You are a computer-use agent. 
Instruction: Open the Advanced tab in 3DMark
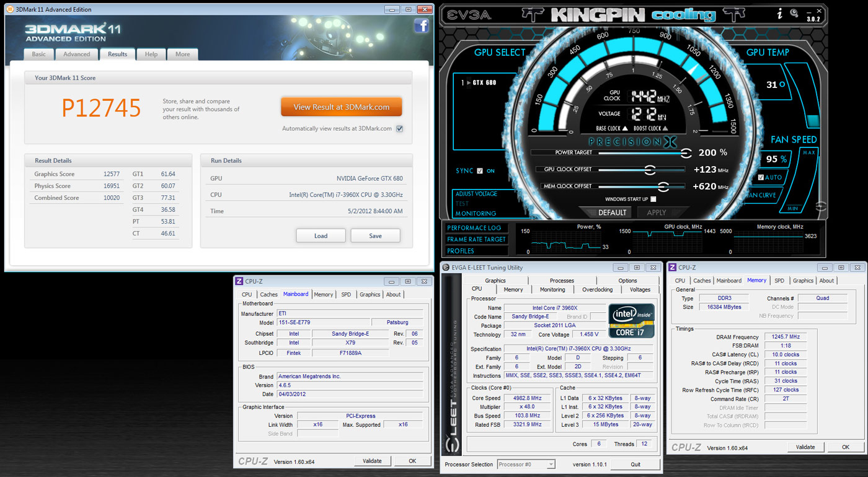[x=77, y=55]
